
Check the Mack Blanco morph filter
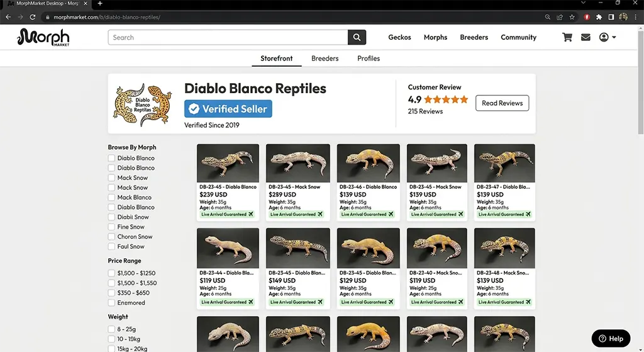coord(111,197)
